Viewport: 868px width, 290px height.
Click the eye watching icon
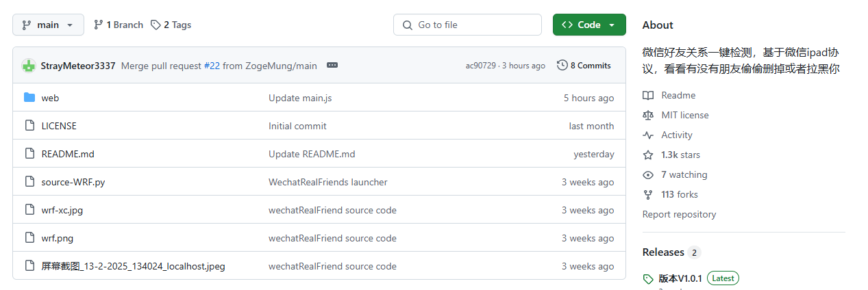tap(648, 174)
